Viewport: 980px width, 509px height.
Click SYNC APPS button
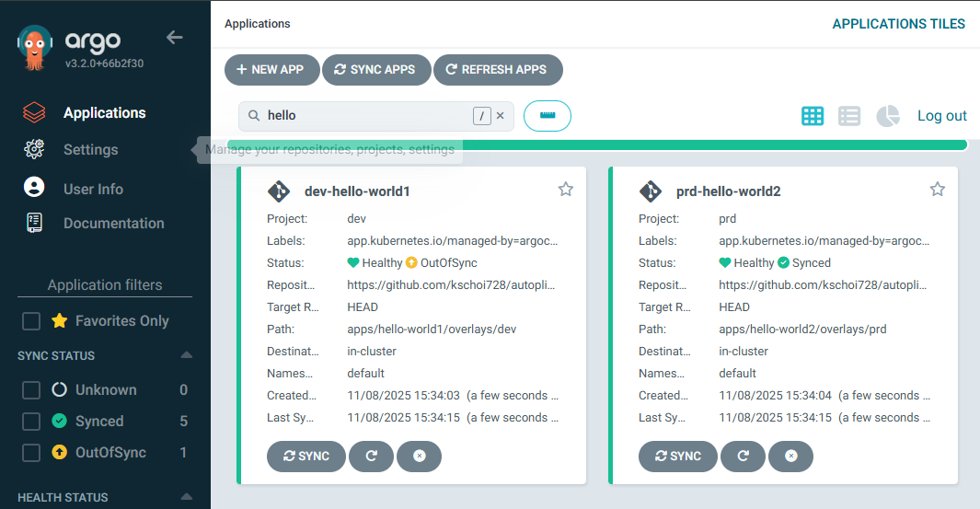[x=376, y=69]
